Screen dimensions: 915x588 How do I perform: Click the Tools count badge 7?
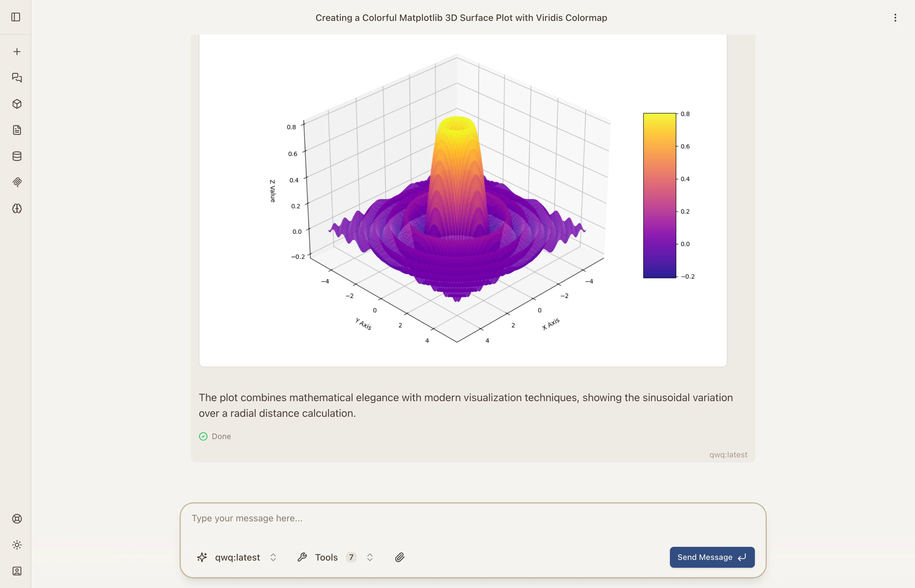click(x=351, y=557)
